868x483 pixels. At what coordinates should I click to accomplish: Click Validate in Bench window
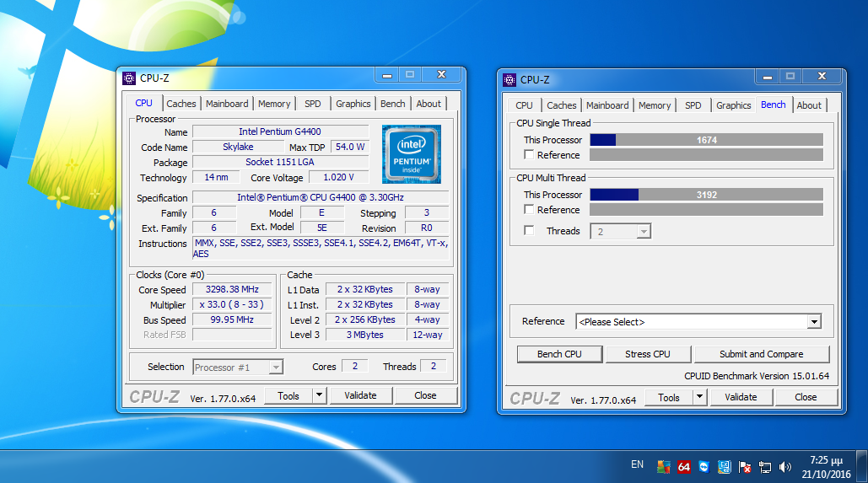point(741,397)
